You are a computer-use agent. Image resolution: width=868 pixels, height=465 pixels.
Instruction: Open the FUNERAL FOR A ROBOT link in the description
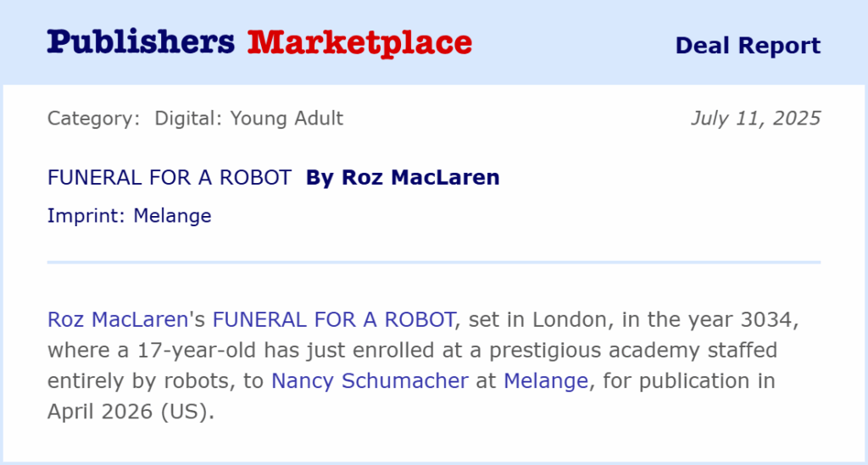point(333,320)
